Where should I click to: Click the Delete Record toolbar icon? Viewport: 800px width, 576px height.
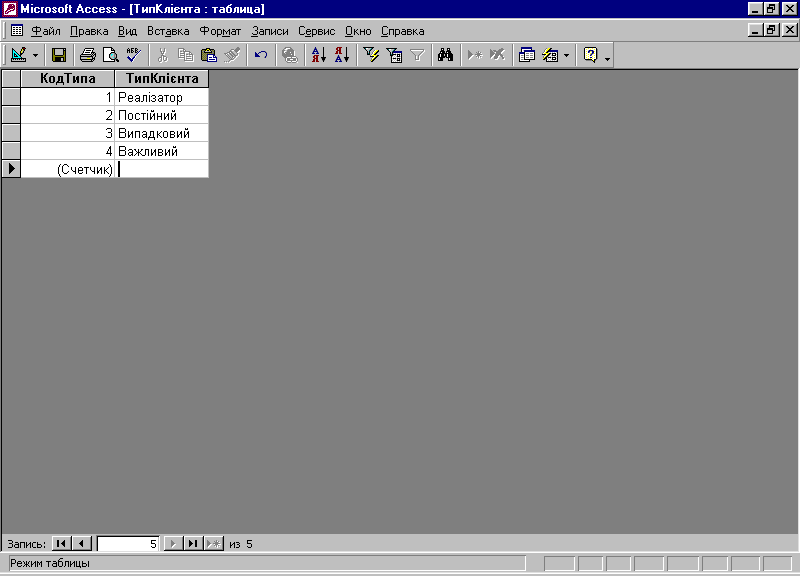[497, 55]
